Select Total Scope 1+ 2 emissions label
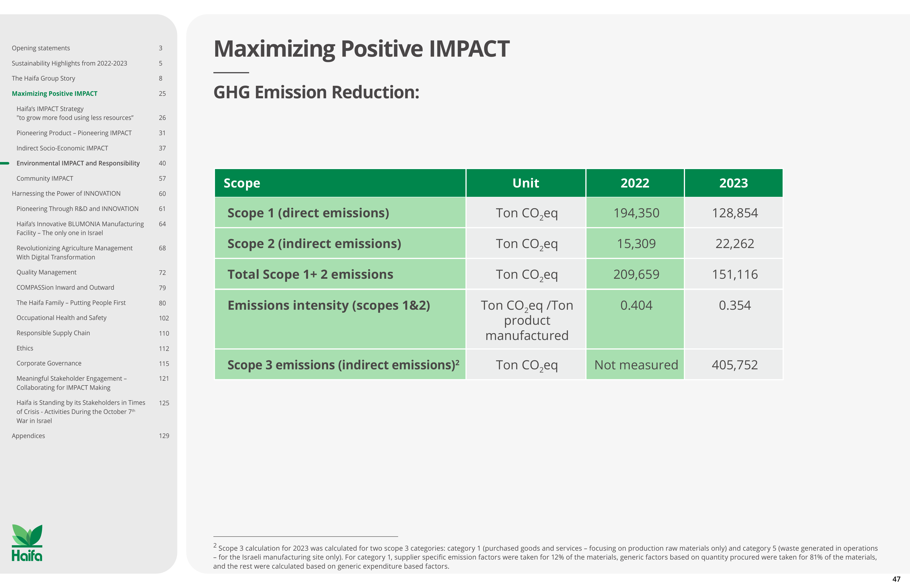 point(310,274)
